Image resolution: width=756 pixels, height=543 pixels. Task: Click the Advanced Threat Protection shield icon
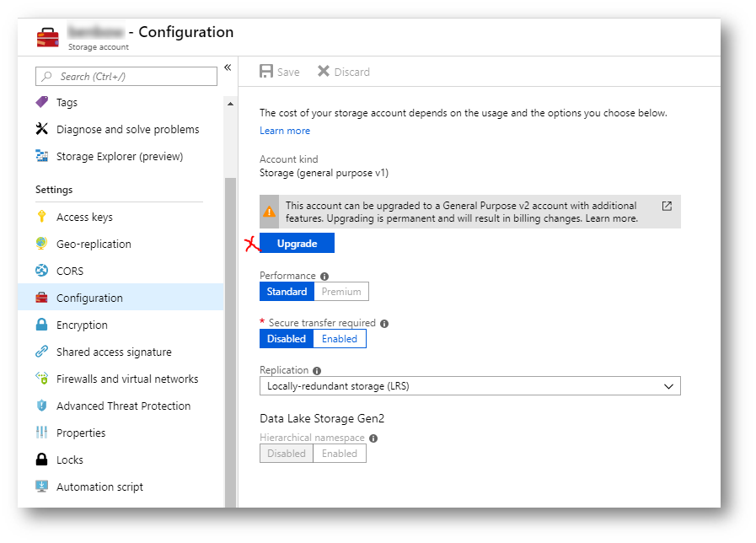tap(42, 406)
